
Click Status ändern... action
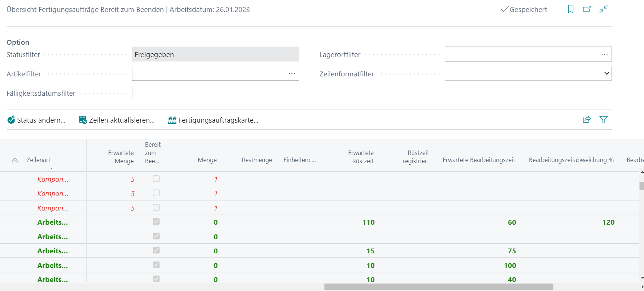point(37,120)
